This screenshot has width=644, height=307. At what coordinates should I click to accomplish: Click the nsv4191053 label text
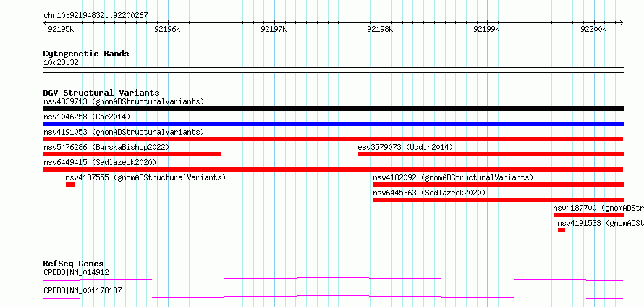point(124,132)
